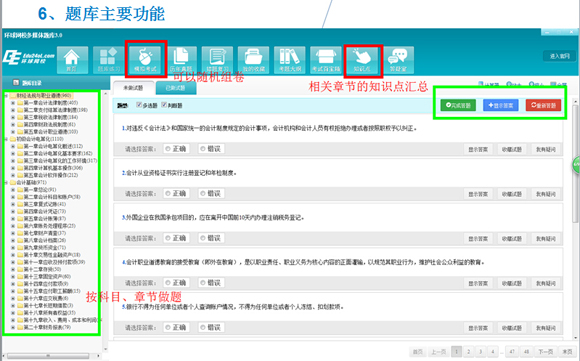Toggle the 多选题 question type checkbox

pos(139,105)
